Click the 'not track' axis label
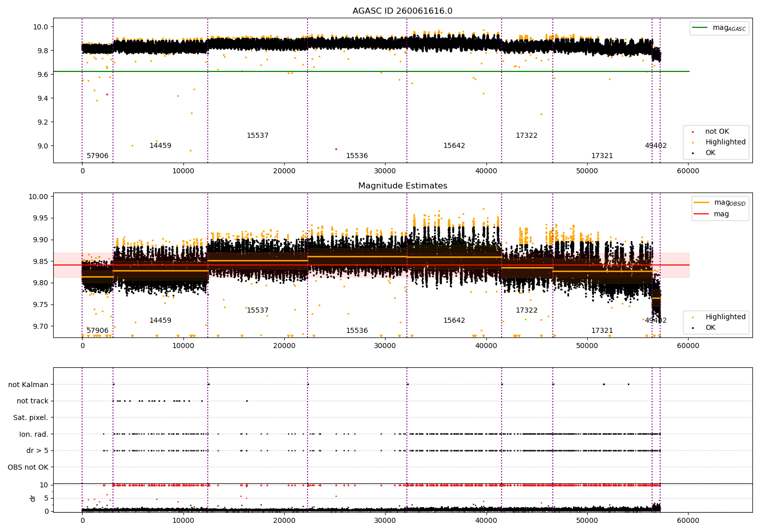Image resolution: width=760 pixels, height=532 pixels. click(x=32, y=401)
